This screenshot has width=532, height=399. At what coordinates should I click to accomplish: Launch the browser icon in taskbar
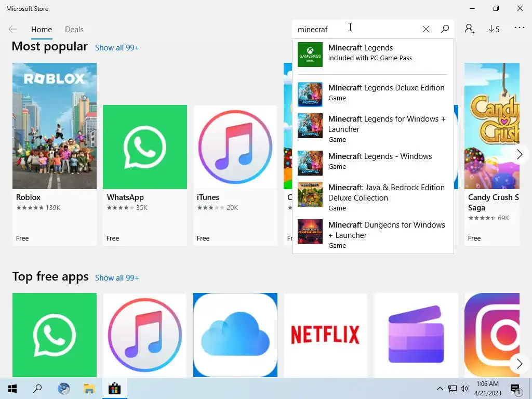[x=63, y=389]
